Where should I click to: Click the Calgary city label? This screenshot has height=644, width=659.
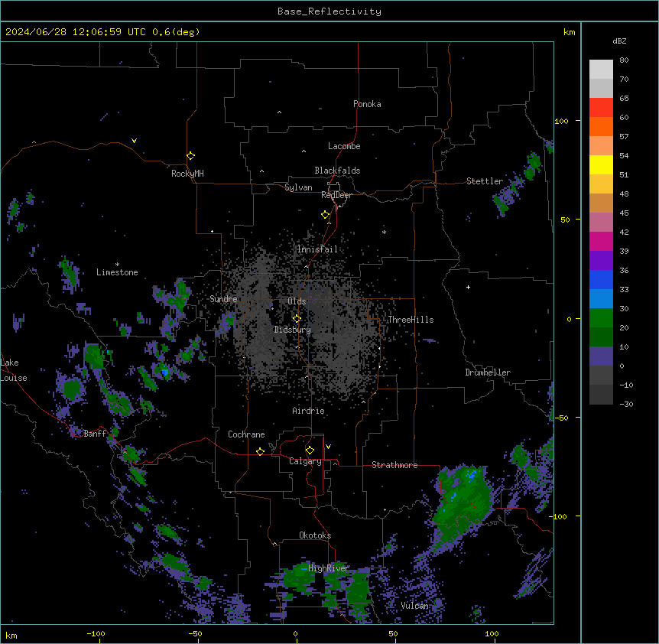[x=306, y=461]
